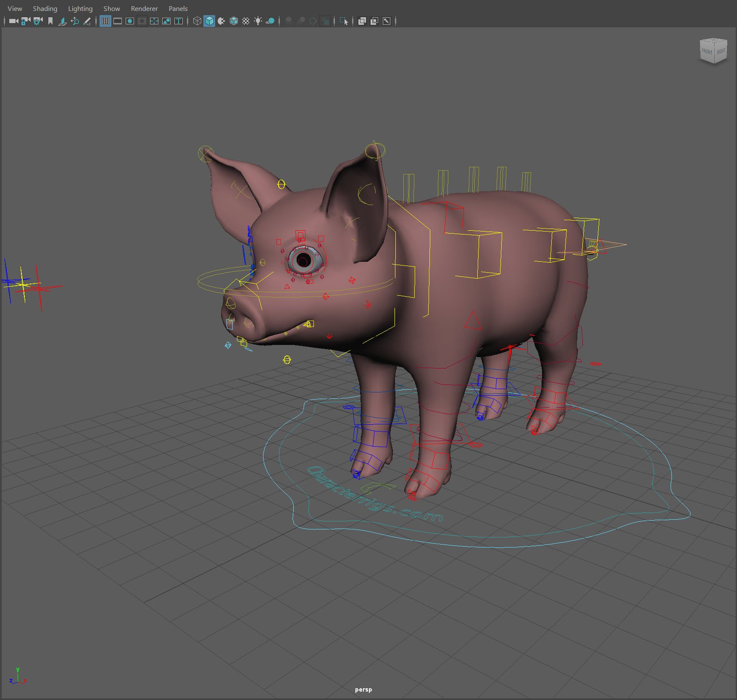Screen dimensions: 737x700
Task: Open the Shading menu
Action: [x=45, y=8]
